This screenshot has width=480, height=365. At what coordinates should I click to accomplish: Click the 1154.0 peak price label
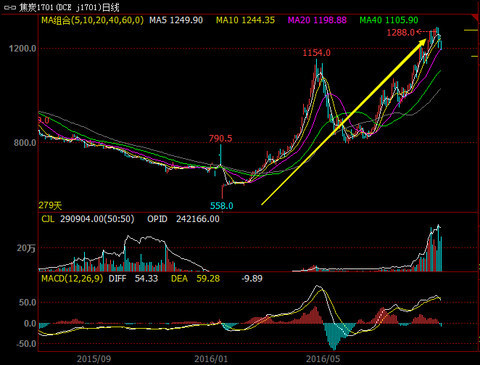pos(316,53)
